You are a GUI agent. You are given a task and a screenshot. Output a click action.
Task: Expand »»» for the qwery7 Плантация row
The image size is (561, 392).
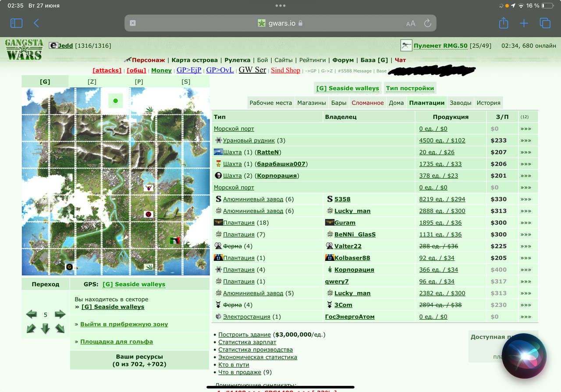tap(525, 282)
